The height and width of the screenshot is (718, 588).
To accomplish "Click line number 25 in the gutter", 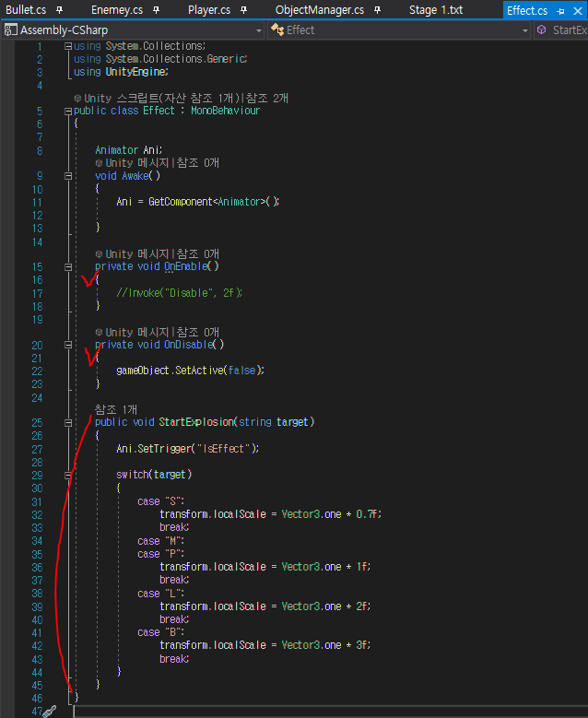I will tap(37, 423).
